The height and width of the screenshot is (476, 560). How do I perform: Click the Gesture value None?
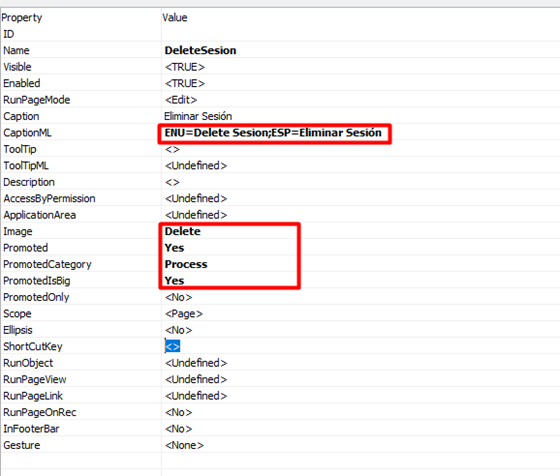184,445
